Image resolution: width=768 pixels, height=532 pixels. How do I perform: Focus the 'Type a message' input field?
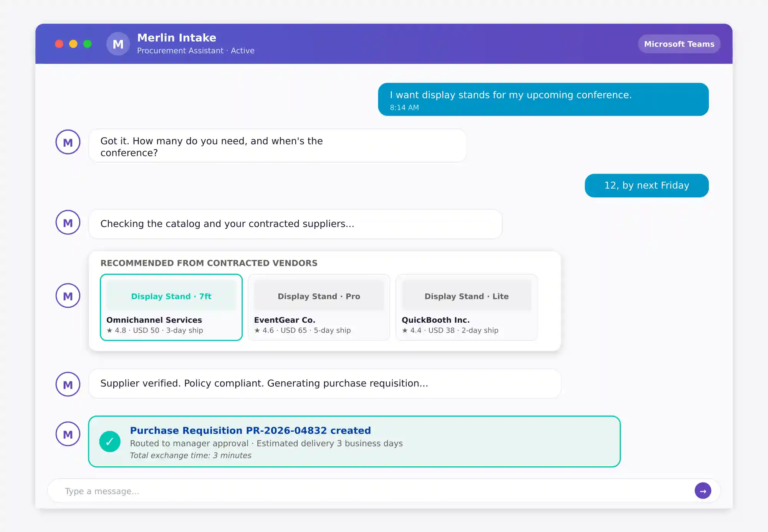click(x=369, y=491)
